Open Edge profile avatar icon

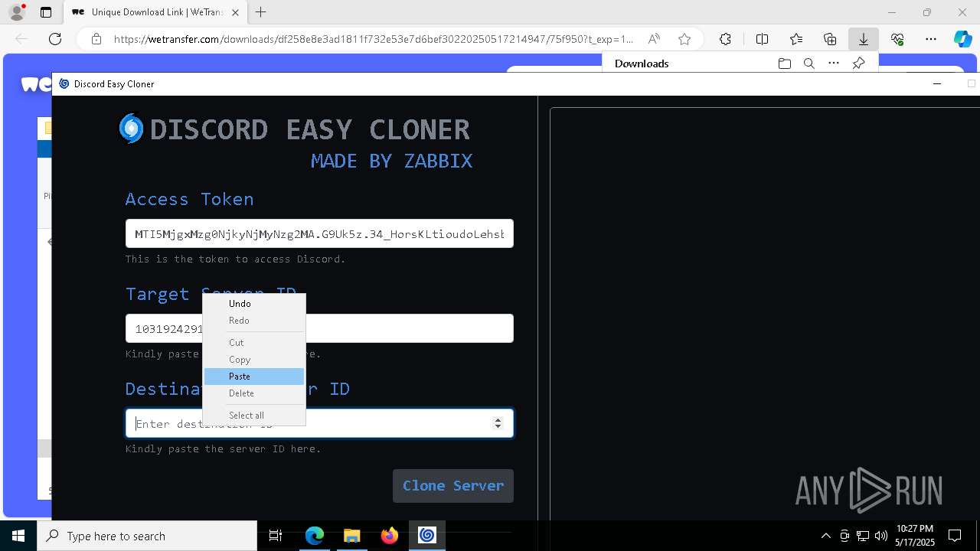pyautogui.click(x=17, y=12)
